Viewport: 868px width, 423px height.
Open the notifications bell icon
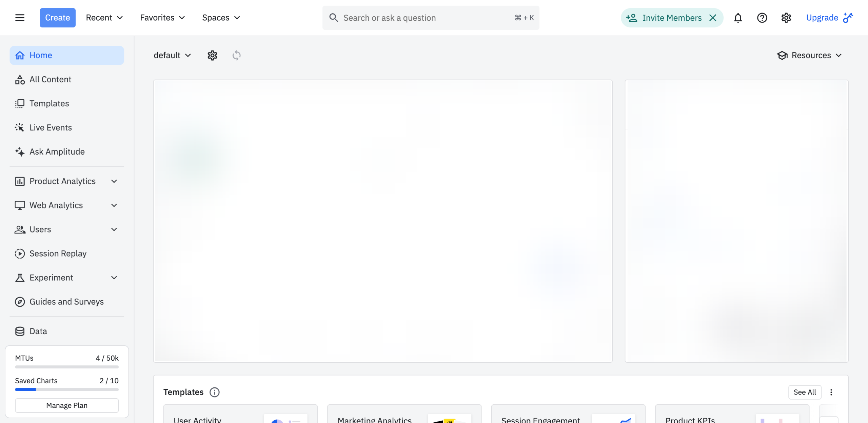coord(738,18)
